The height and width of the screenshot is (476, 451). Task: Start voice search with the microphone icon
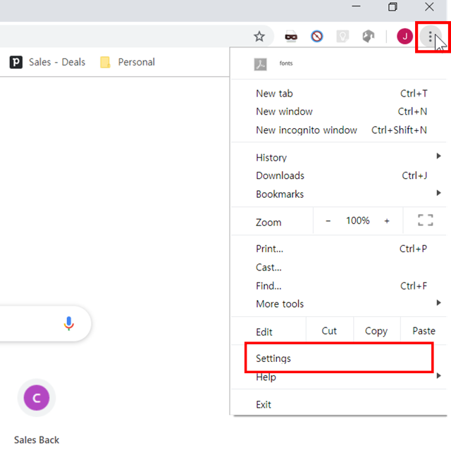(68, 323)
